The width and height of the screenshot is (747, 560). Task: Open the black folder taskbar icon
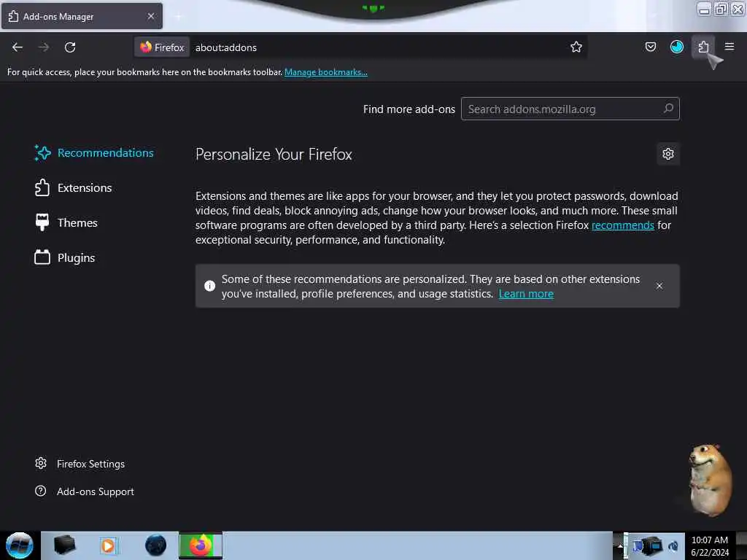tap(64, 545)
